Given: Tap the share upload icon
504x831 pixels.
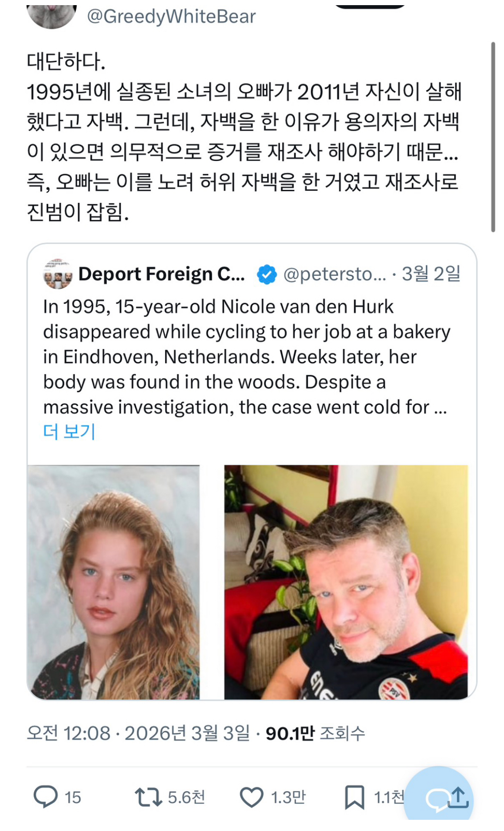Looking at the screenshot, I should tap(458, 797).
